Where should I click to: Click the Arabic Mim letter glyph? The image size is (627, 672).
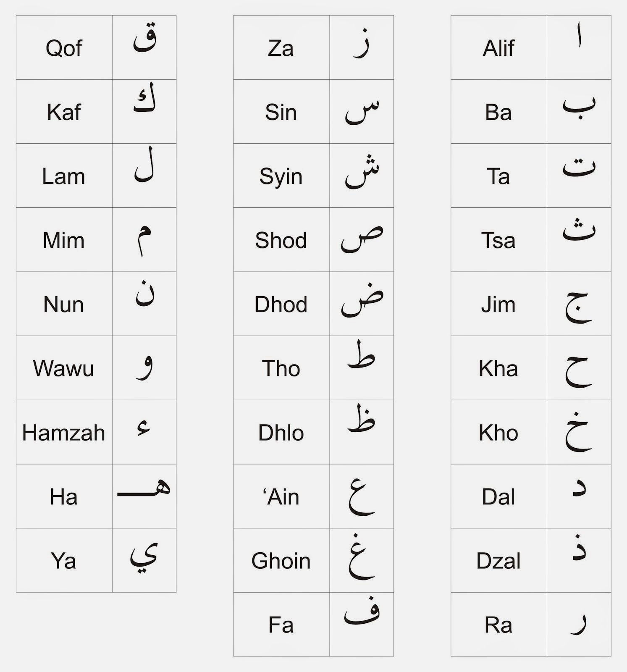(x=144, y=239)
